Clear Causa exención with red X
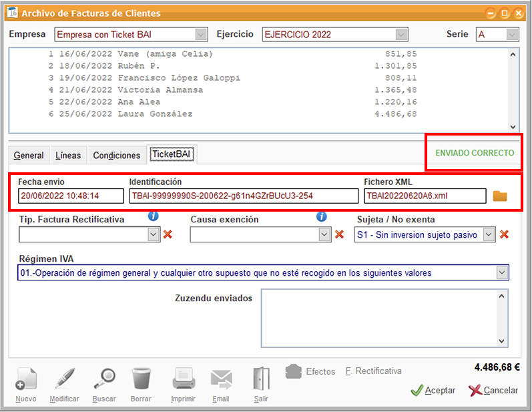Viewport: 532px width, 412px height. coord(339,234)
